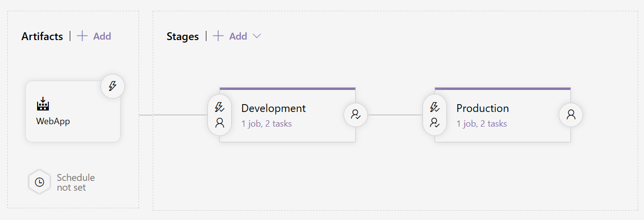Open continuous deployment trigger on WebApp artifact
Screen dimensions: 644x220
pos(113,87)
